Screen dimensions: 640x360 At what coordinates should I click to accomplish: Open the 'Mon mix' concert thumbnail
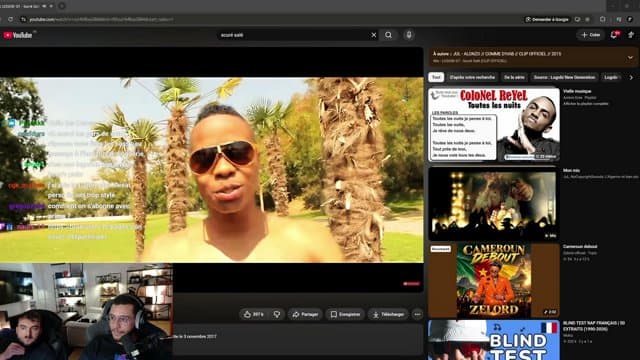[494, 203]
